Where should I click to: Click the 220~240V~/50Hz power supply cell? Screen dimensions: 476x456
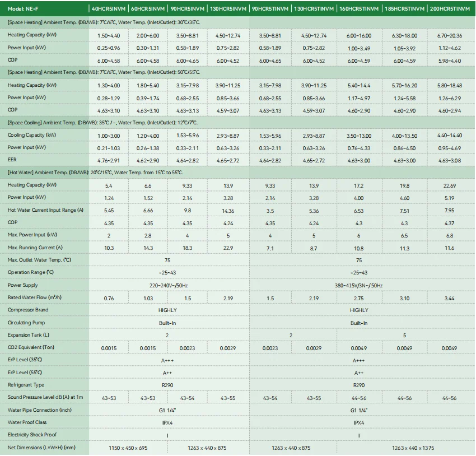click(168, 285)
